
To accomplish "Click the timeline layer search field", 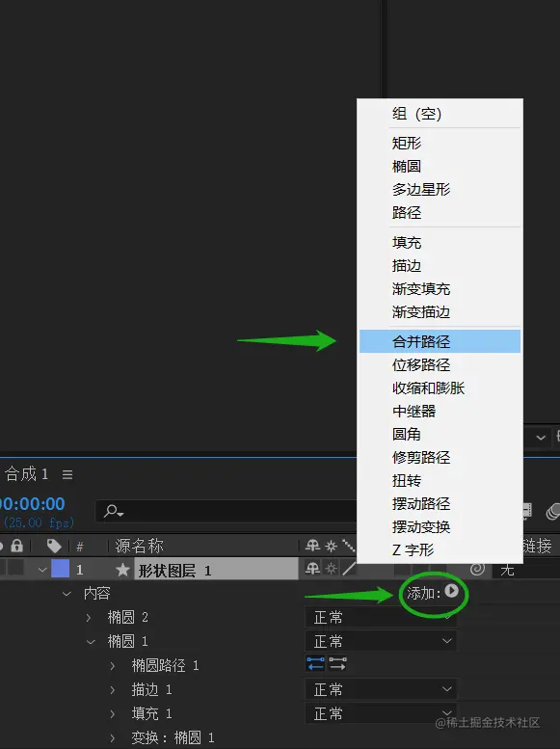I will tap(226, 512).
